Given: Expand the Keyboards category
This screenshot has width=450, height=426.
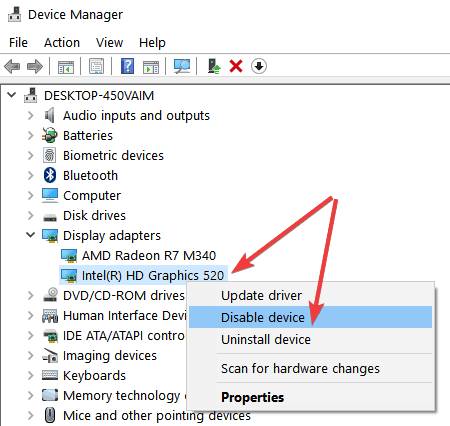Looking at the screenshot, I should tap(30, 375).
